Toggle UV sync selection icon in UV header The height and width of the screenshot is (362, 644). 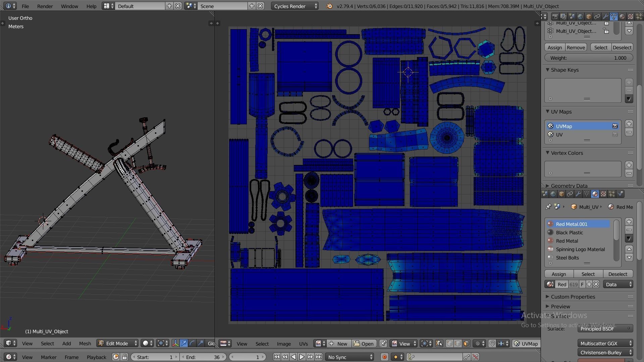pos(439,344)
